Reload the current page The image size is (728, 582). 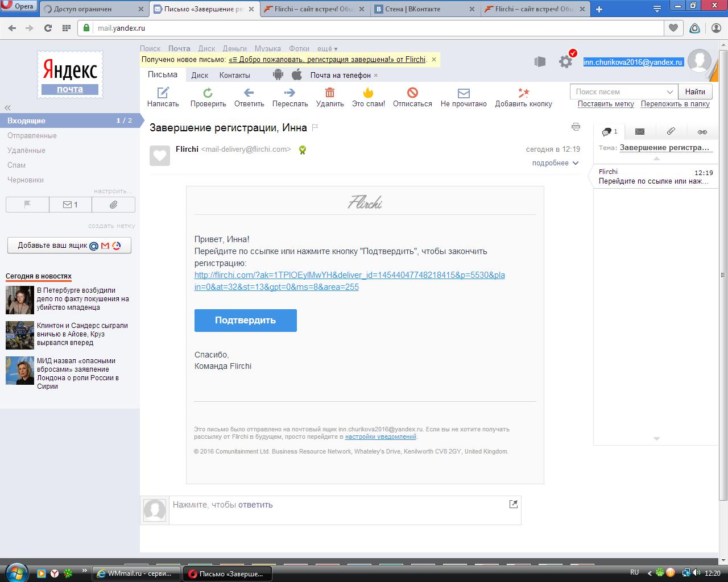click(x=48, y=28)
